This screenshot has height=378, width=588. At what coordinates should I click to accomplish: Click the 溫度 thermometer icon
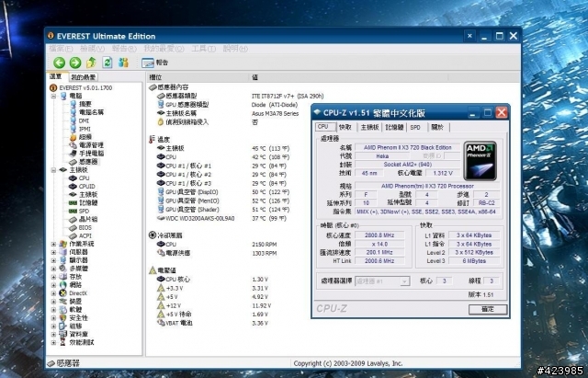click(x=152, y=140)
